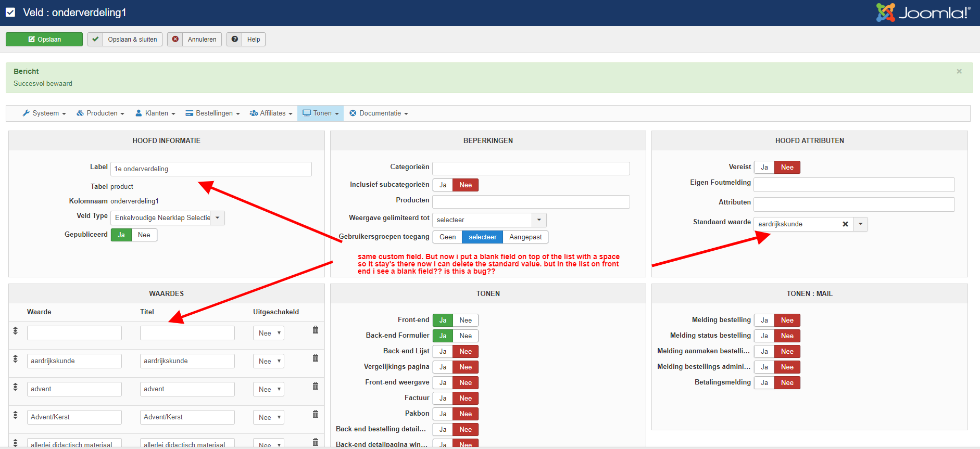Set Melding bestelling to Ja
This screenshot has height=449, width=980.
pos(764,320)
